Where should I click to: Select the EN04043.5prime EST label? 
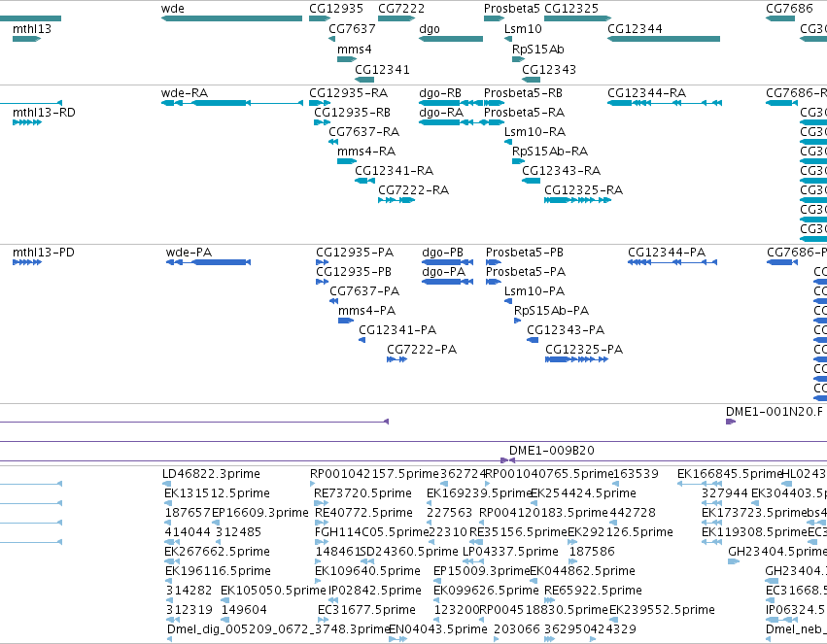click(437, 630)
